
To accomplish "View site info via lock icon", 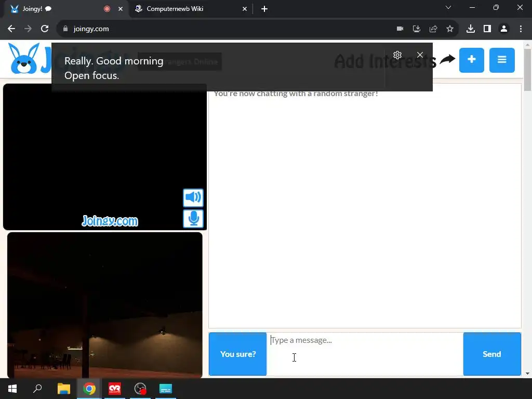I will [x=65, y=29].
